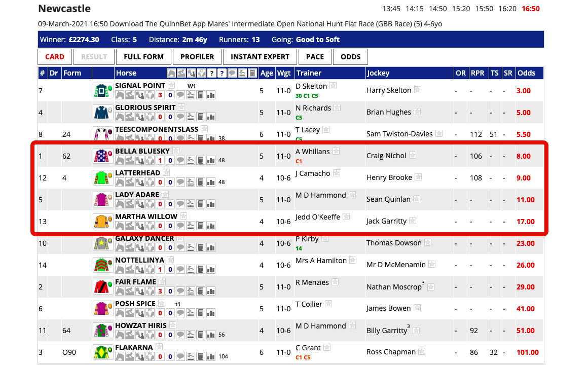Viewport: 588px width, 365px height.
Task: Open gavel icon for Lady Adare
Action: pos(191,204)
